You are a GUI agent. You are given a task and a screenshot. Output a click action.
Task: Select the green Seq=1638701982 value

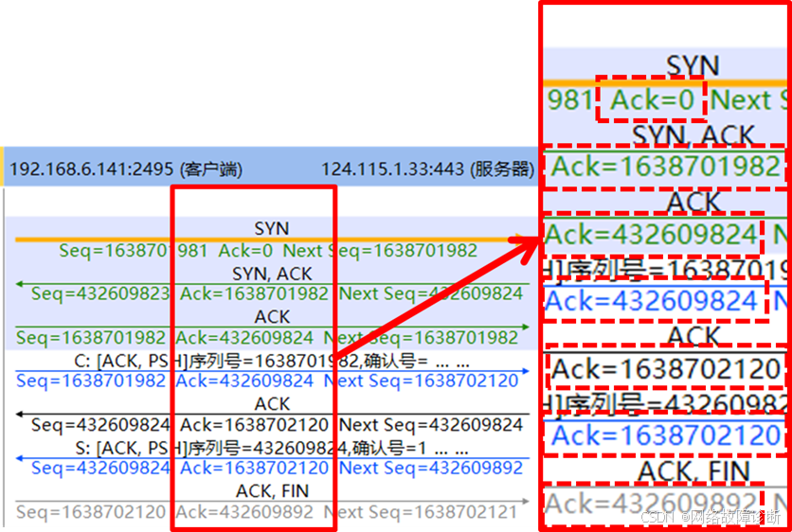(91, 338)
